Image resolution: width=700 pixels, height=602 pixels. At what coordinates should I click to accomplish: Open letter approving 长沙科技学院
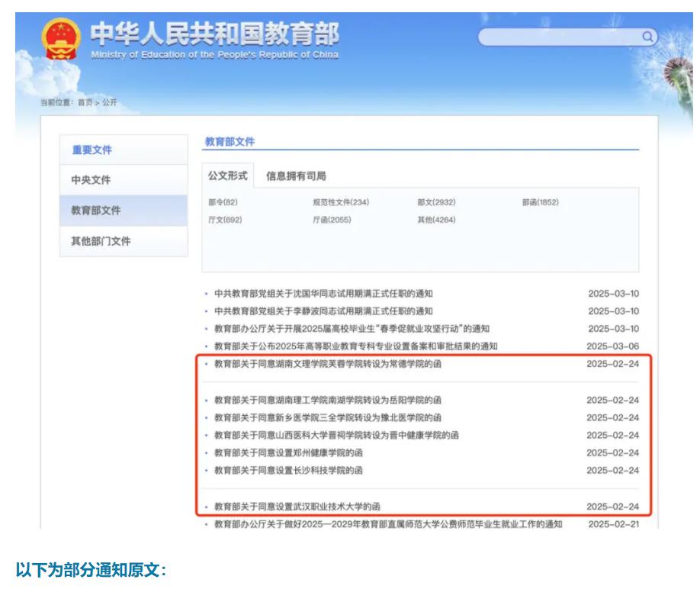pyautogui.click(x=288, y=470)
